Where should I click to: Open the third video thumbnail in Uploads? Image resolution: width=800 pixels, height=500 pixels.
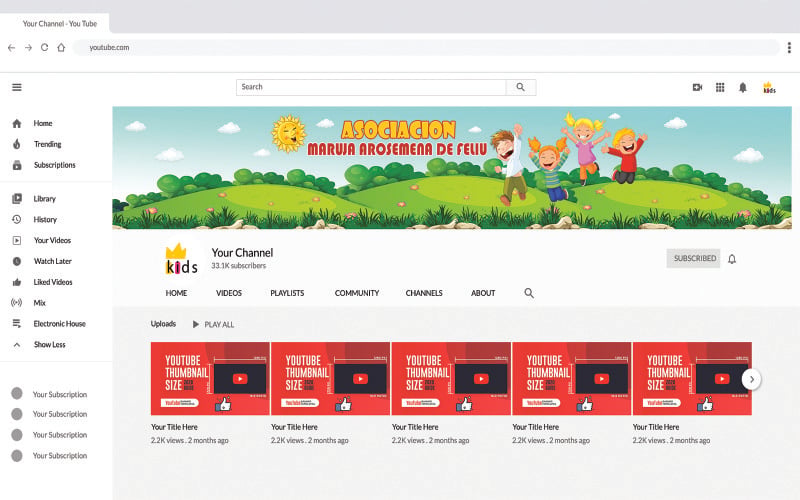click(451, 379)
